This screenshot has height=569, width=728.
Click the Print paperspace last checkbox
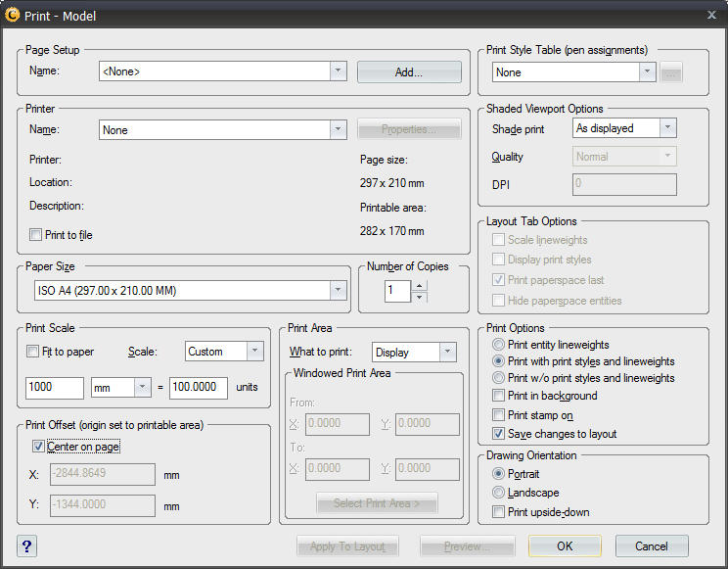(498, 279)
